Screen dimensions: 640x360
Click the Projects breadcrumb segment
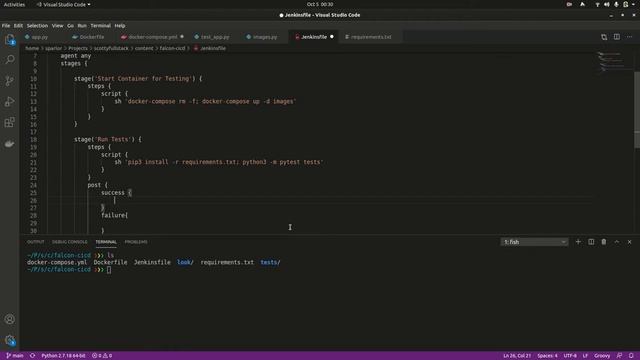point(78,48)
